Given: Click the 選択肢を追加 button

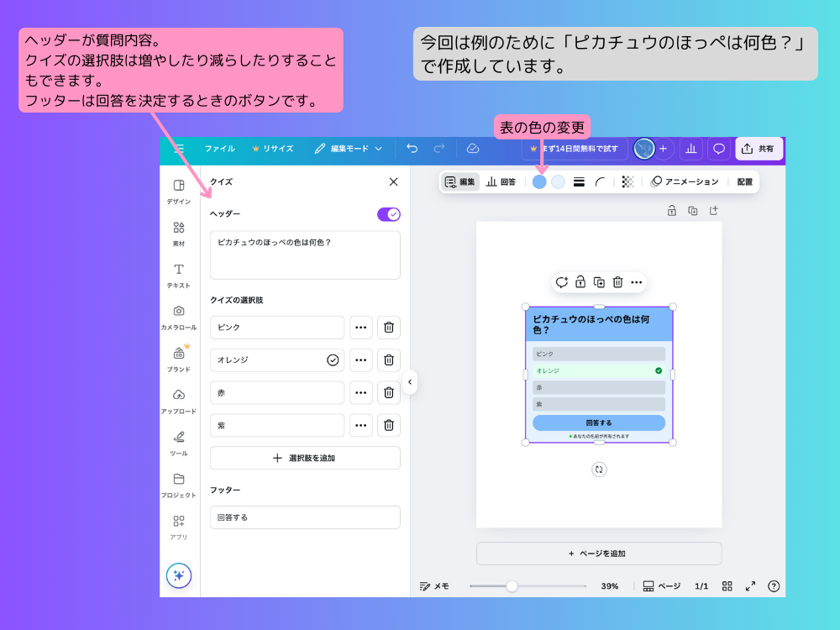Looking at the screenshot, I should click(x=305, y=457).
